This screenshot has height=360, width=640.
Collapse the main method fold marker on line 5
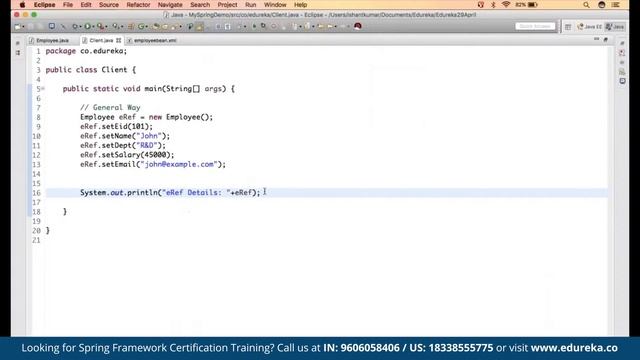(x=43, y=89)
